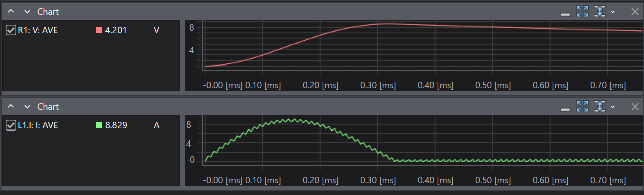
Task: Move the top chart down with chevron
Action: pyautogui.click(x=27, y=11)
